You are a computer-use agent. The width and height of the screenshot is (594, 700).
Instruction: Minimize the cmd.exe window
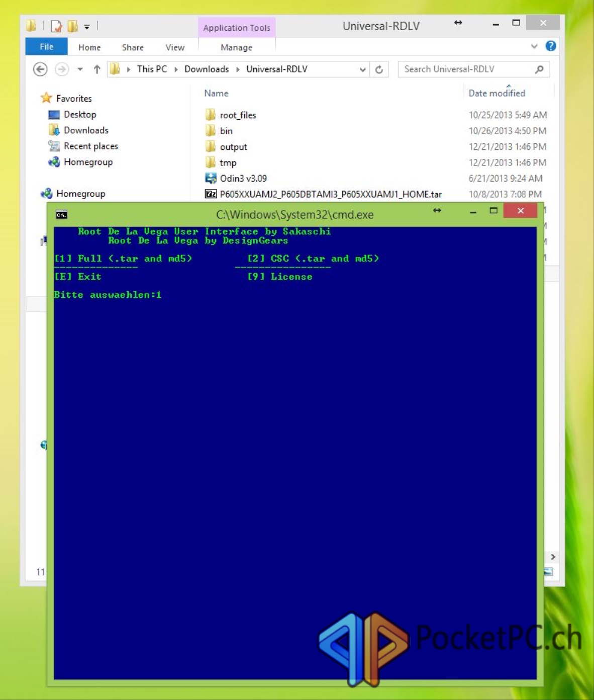[473, 212]
